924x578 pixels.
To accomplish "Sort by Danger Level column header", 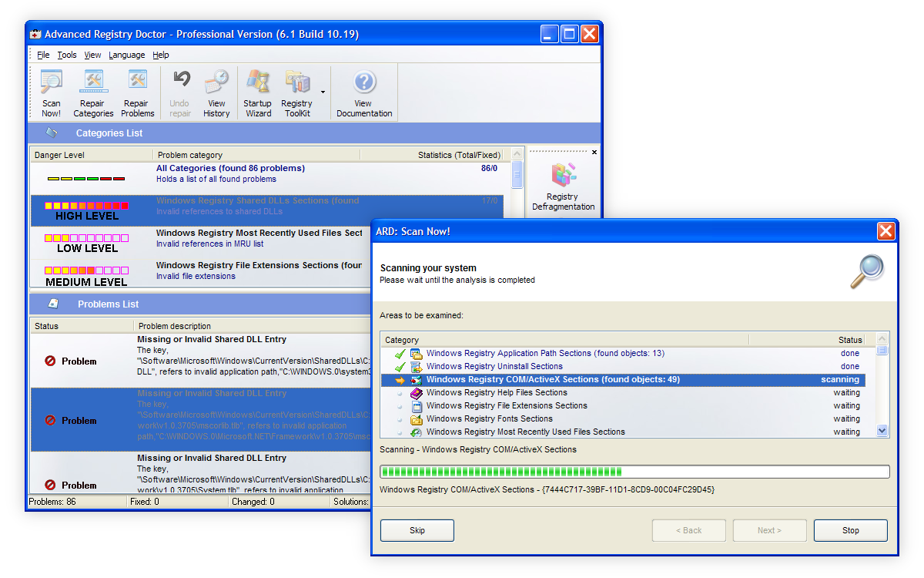I will [91, 155].
